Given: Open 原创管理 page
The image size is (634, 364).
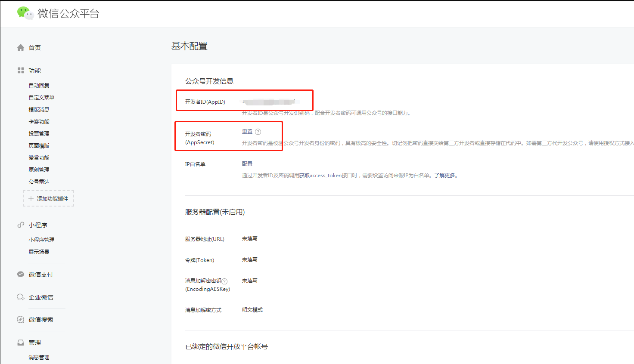Looking at the screenshot, I should (x=39, y=170).
